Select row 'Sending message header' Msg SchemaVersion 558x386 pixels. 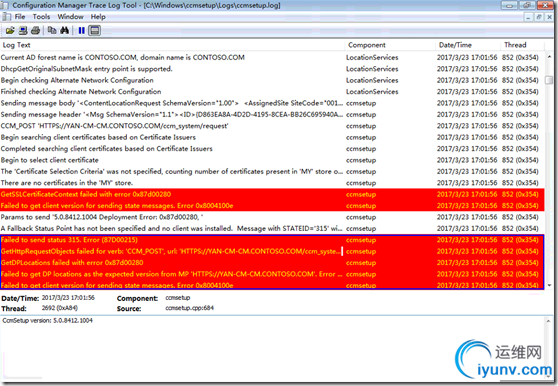tap(272, 114)
